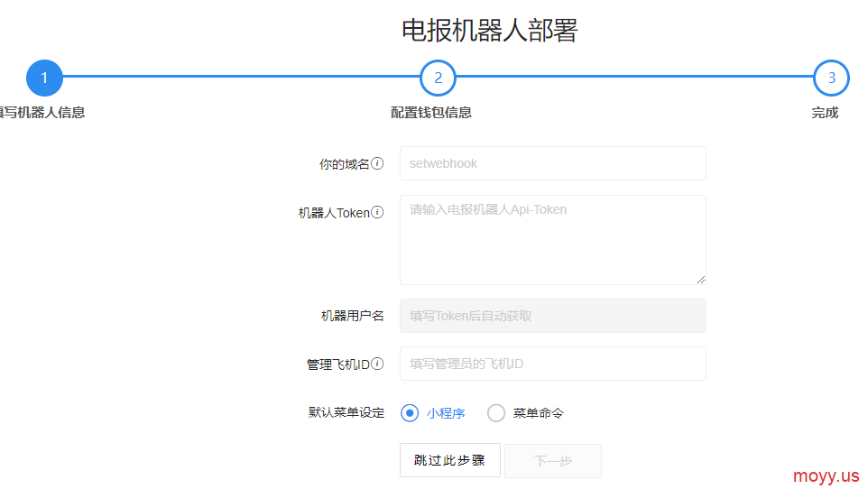The width and height of the screenshot is (868, 489).
Task: Select step 3 circle 完成
Action: coord(831,78)
